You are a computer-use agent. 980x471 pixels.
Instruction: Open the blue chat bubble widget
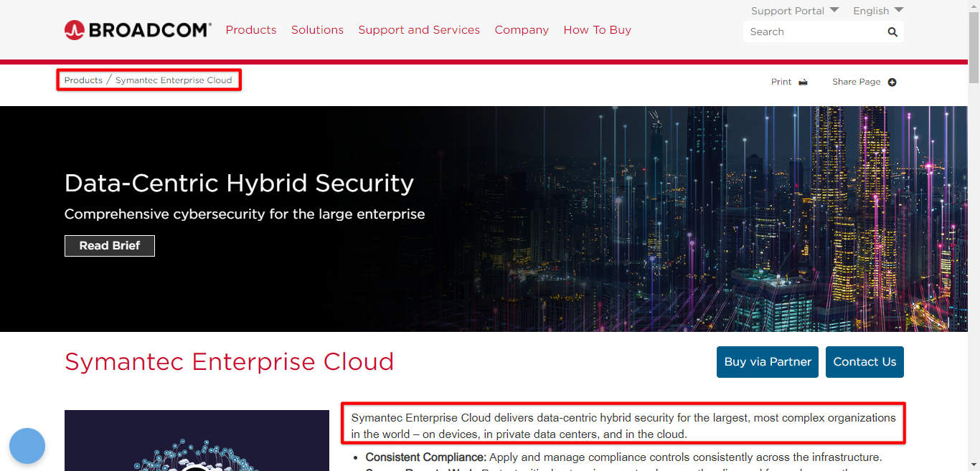27,446
